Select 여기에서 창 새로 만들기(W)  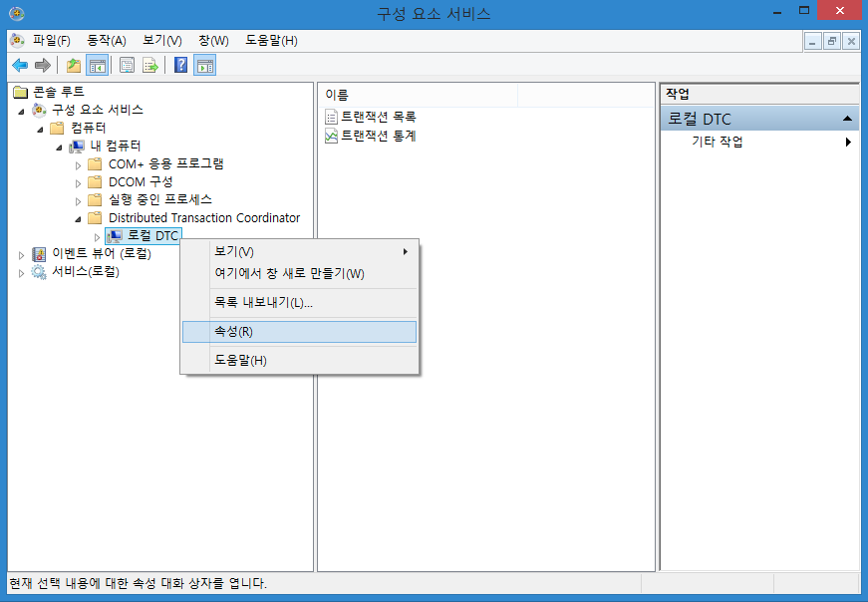click(x=300, y=273)
